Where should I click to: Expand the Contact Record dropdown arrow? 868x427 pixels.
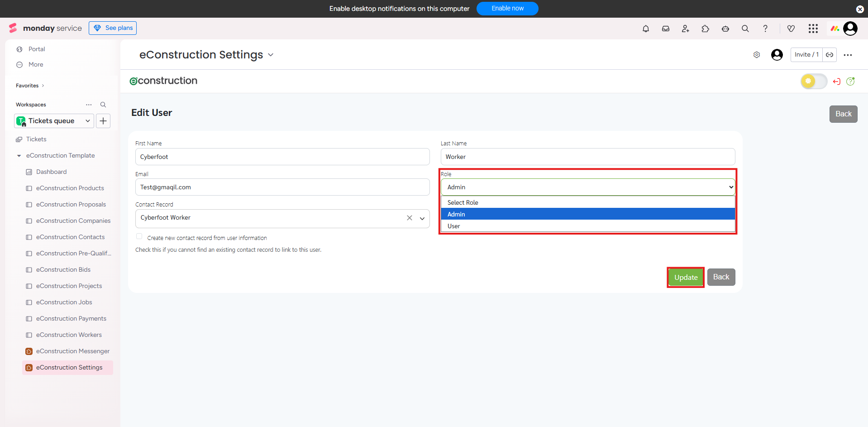[x=422, y=218]
